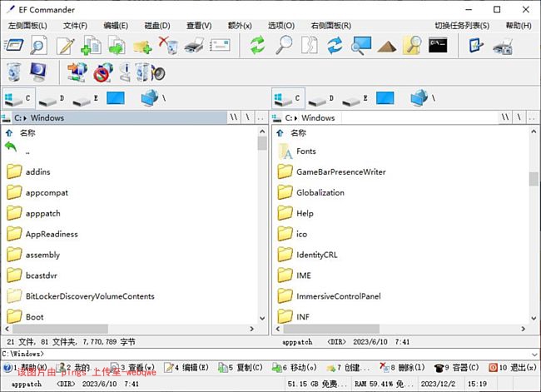Select drive C in right panel
Viewport: 541px width, 392px height.
pos(288,99)
